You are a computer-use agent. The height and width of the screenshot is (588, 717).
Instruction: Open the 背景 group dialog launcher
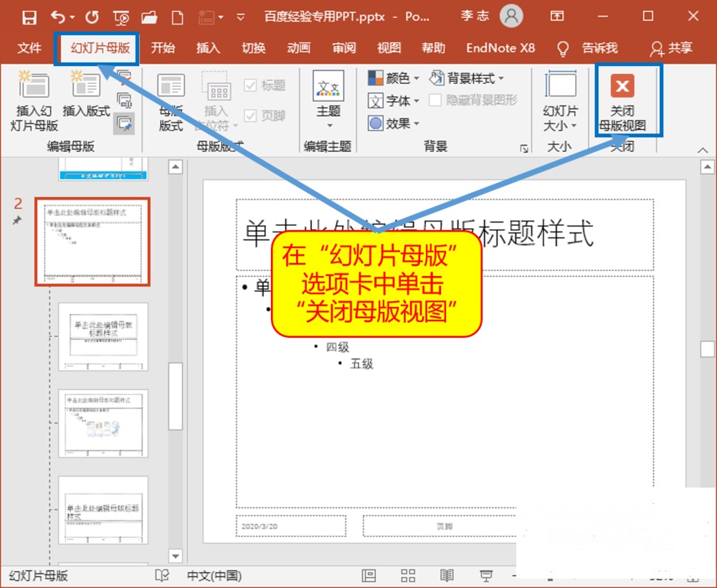[524, 148]
